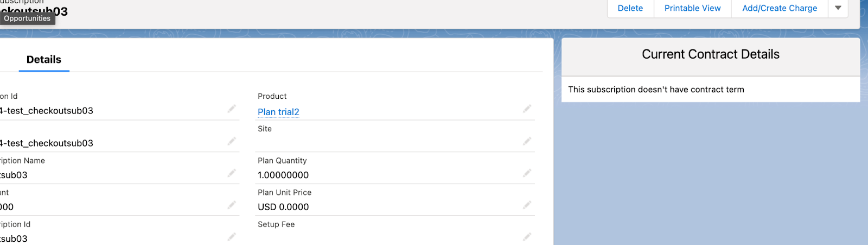Click the USD 0.0000 unit price value
Image resolution: width=868 pixels, height=245 pixels.
pyautogui.click(x=283, y=207)
